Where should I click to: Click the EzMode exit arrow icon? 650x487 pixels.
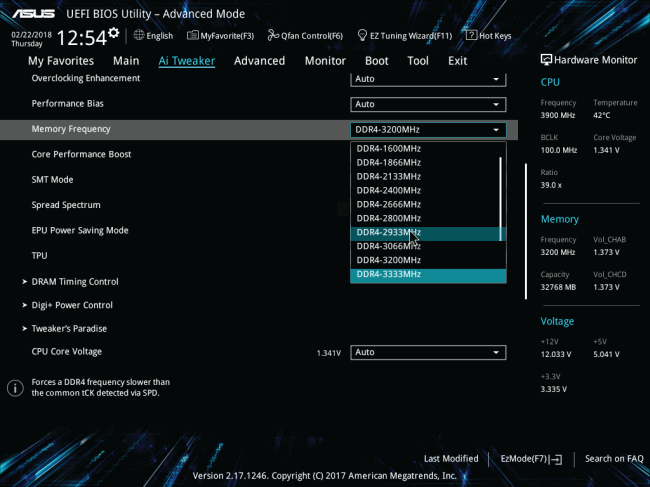pos(555,459)
